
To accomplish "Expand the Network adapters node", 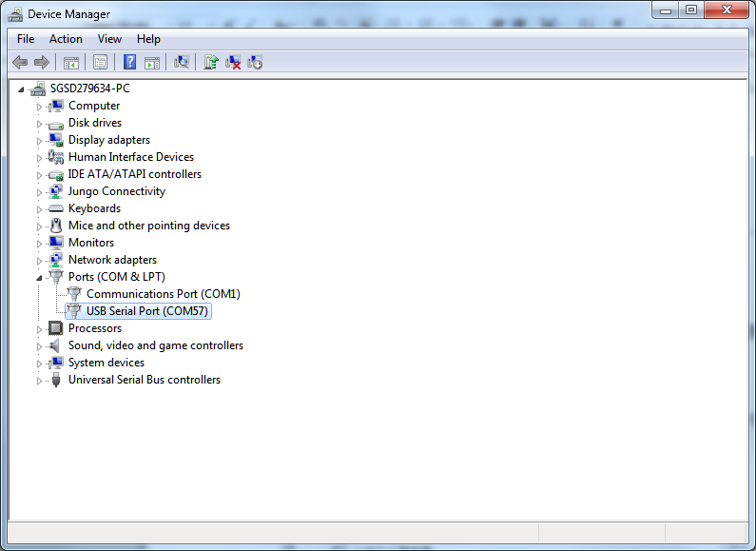I will tap(40, 261).
